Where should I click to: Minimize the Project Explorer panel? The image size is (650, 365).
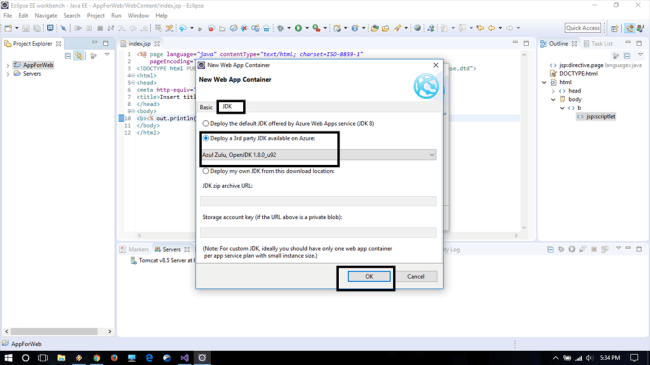[x=95, y=43]
